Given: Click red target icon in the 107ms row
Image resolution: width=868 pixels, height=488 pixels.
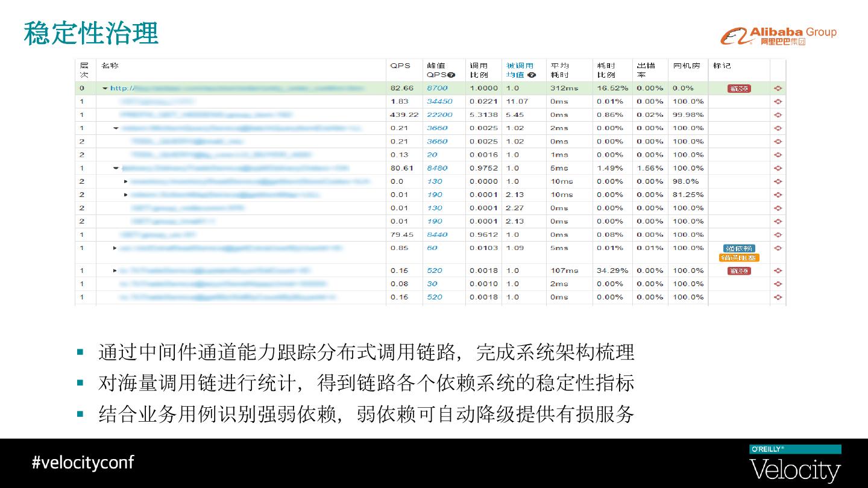Looking at the screenshot, I should coord(778,271).
